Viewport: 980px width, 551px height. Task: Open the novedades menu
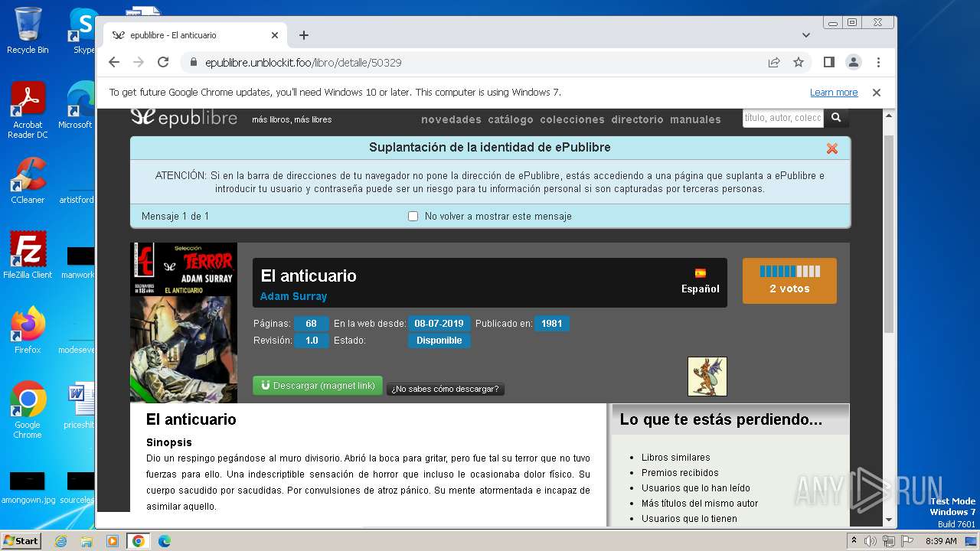[451, 119]
